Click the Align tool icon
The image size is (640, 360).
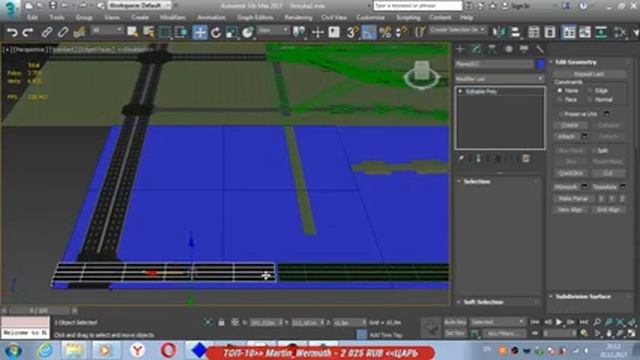(x=515, y=32)
